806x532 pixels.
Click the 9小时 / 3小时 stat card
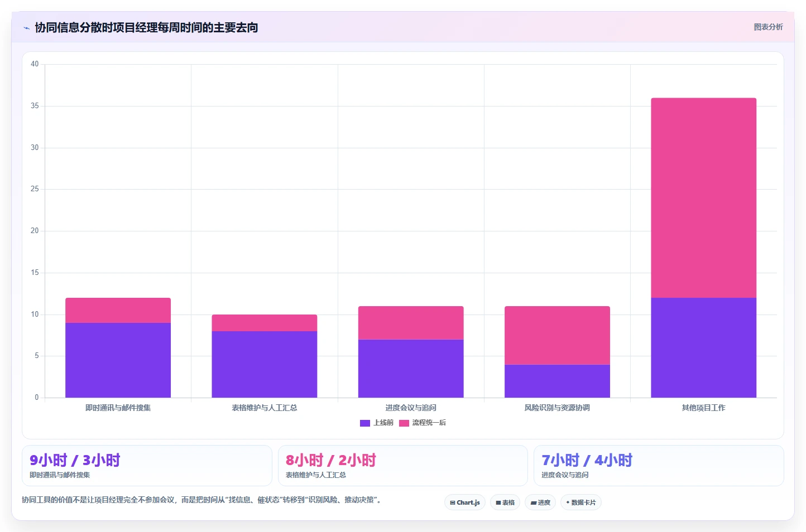[x=147, y=466]
